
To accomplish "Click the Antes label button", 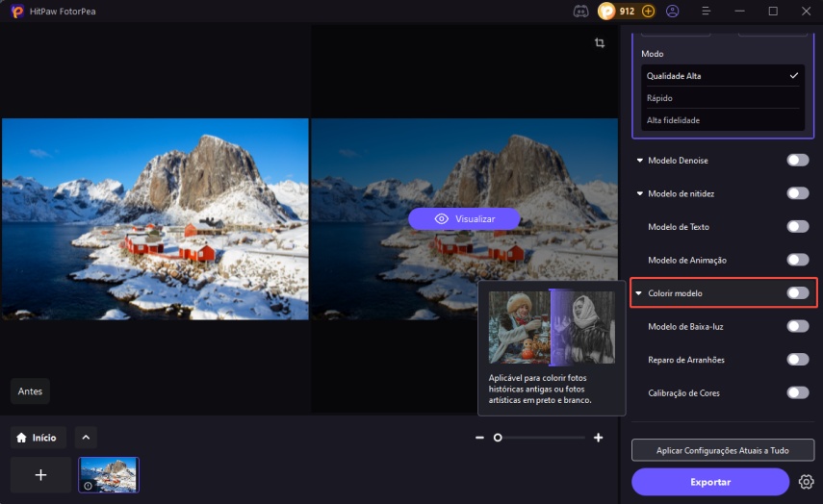I will [x=30, y=391].
